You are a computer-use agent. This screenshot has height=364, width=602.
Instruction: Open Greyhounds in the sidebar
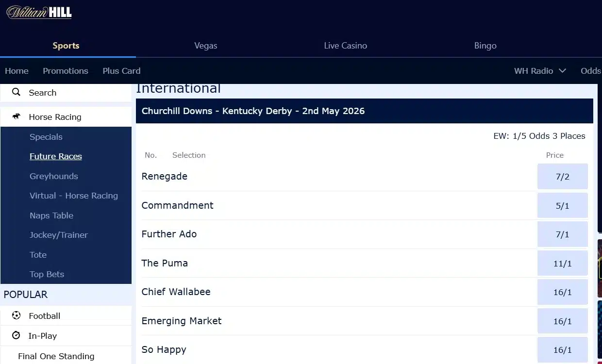[54, 176]
